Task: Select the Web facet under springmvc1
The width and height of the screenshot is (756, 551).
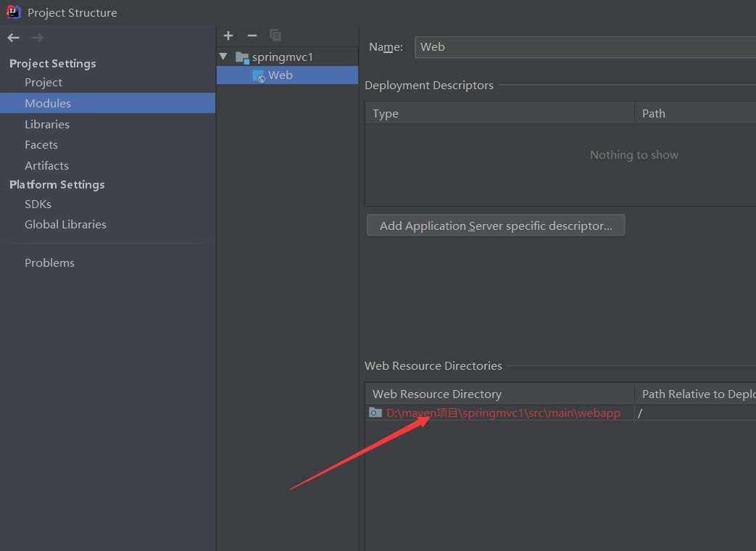Action: click(287, 75)
